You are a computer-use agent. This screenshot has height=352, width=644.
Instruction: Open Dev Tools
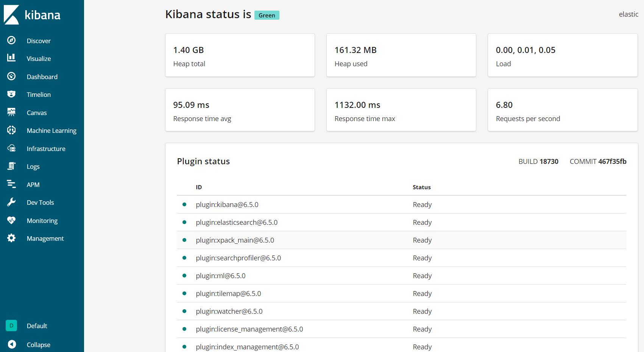[40, 202]
